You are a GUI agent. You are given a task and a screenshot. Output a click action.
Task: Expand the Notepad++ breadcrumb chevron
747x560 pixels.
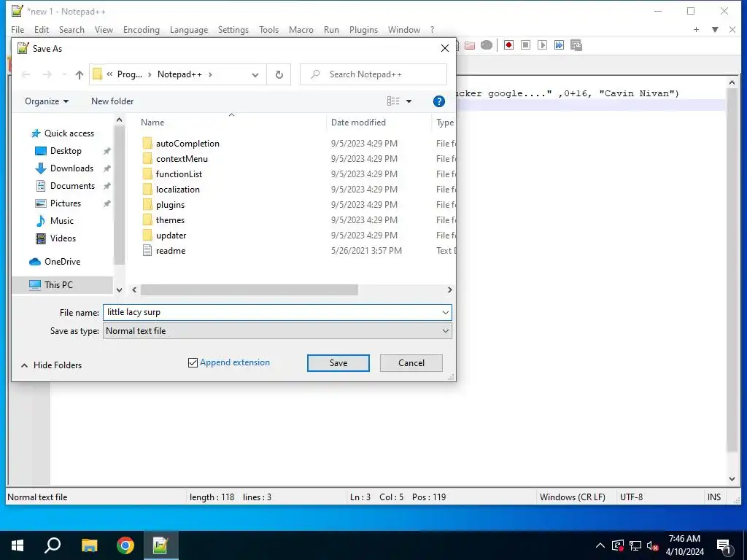[x=210, y=75]
